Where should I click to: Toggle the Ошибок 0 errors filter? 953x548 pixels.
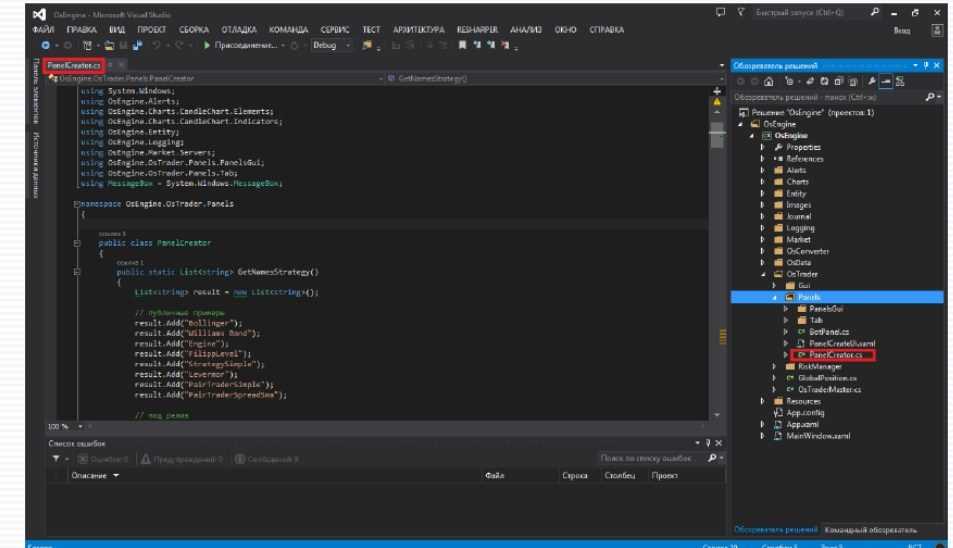[x=104, y=459]
